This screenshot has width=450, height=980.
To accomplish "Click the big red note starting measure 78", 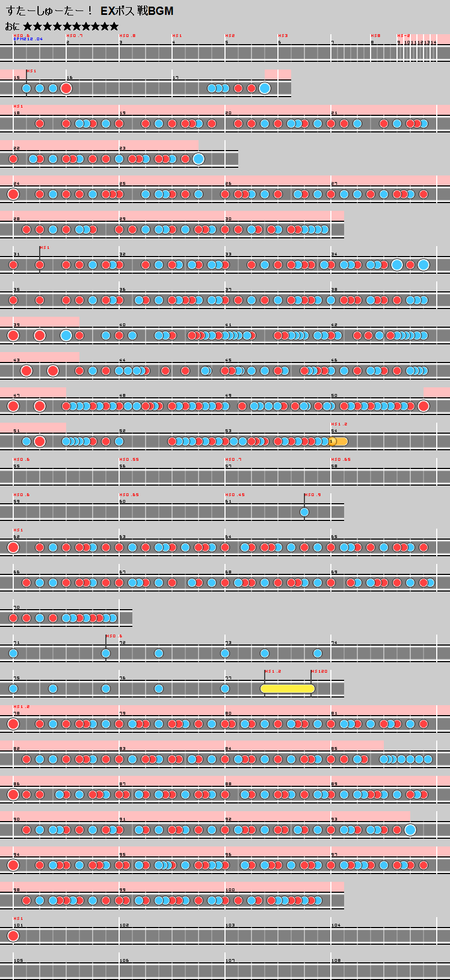I will click(13, 724).
